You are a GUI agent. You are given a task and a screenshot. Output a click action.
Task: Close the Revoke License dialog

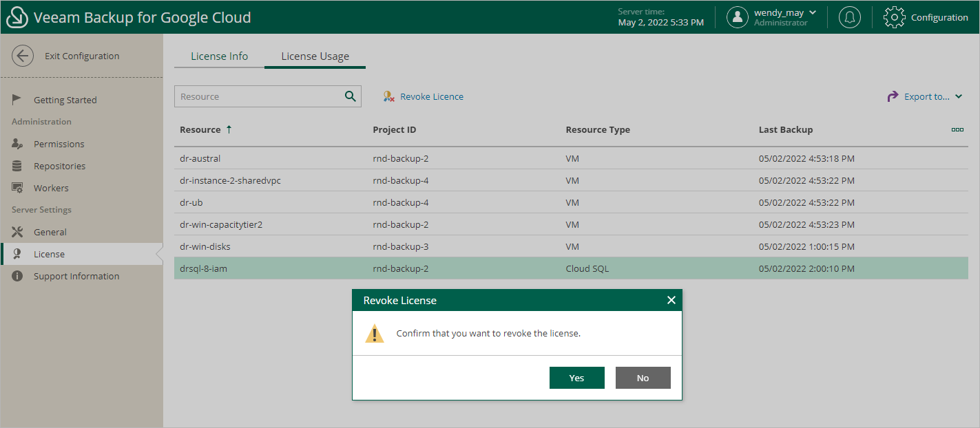coord(671,300)
